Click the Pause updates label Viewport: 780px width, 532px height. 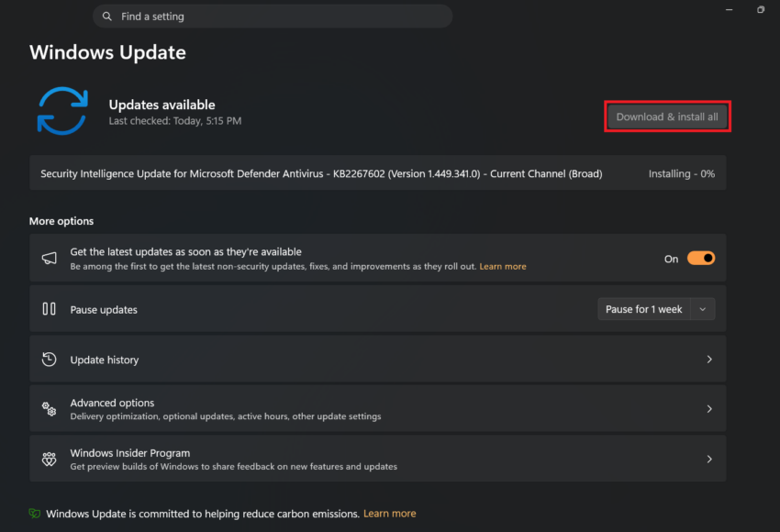(104, 310)
